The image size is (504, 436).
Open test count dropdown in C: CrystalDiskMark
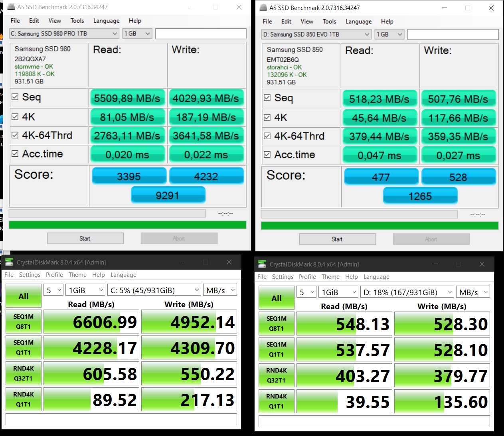coord(54,290)
